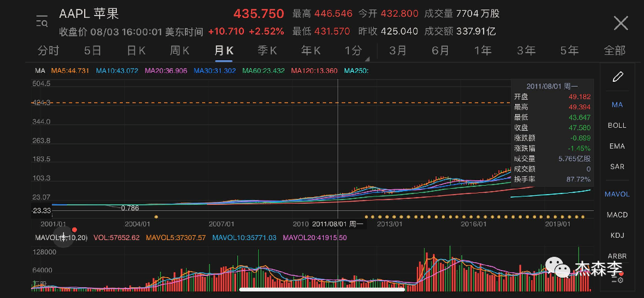Set range to 6月
The height and width of the screenshot is (298, 644).
pos(441,50)
